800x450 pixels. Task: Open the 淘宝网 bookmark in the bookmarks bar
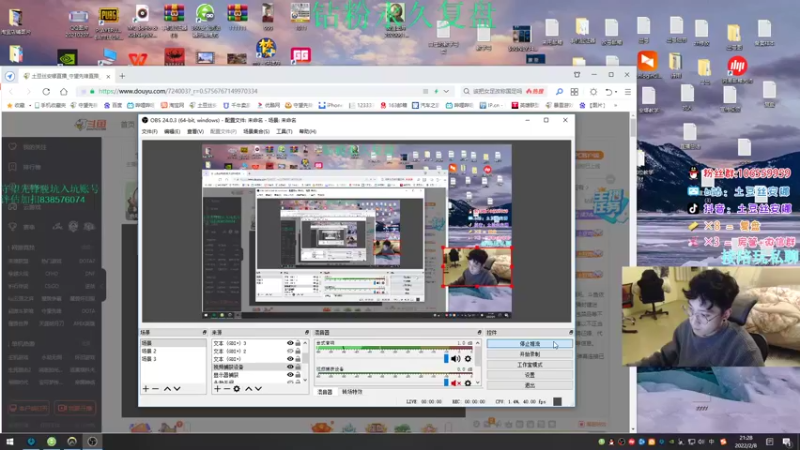(x=172, y=106)
